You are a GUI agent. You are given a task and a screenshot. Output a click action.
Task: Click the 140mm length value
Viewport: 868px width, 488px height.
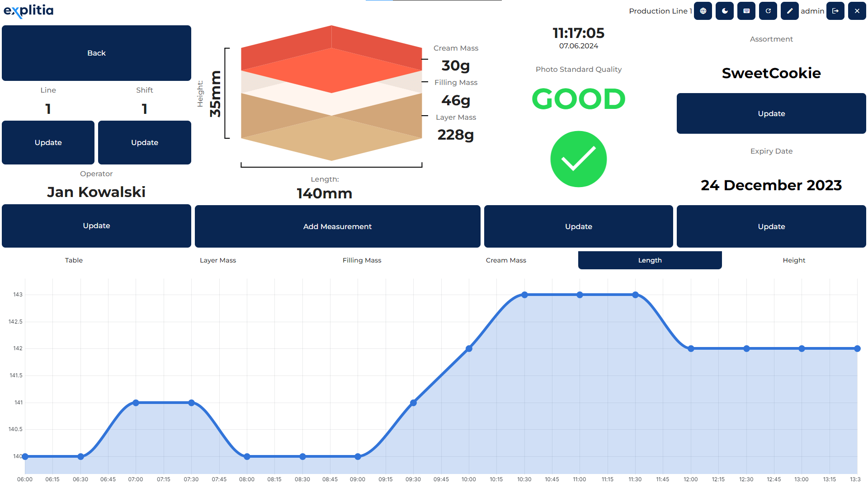coord(325,193)
